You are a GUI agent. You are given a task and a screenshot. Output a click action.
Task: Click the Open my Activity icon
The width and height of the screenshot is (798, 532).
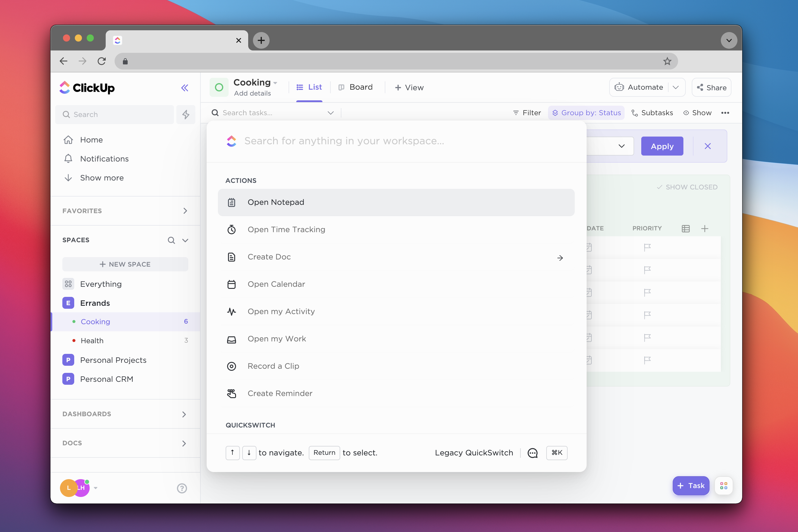pyautogui.click(x=232, y=311)
